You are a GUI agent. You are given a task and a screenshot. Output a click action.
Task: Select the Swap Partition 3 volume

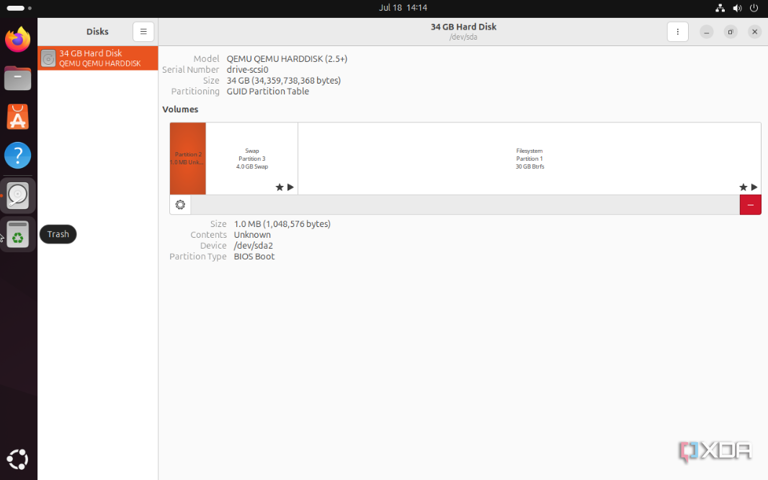[252, 158]
